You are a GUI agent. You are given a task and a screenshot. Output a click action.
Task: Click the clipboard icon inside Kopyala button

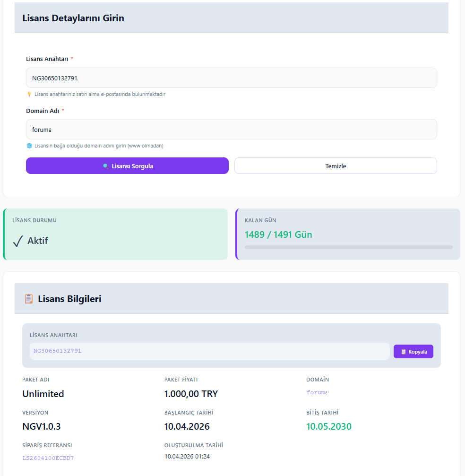pyautogui.click(x=404, y=352)
